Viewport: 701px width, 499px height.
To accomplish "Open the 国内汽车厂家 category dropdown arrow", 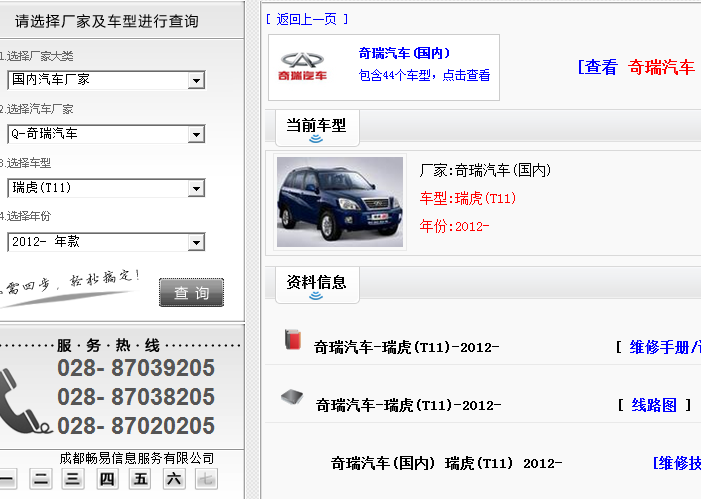I will click(196, 80).
